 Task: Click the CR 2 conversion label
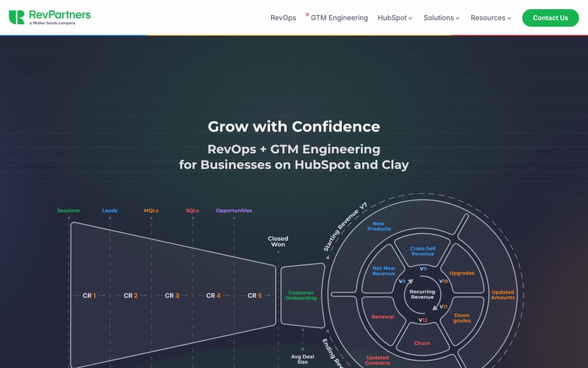131,295
